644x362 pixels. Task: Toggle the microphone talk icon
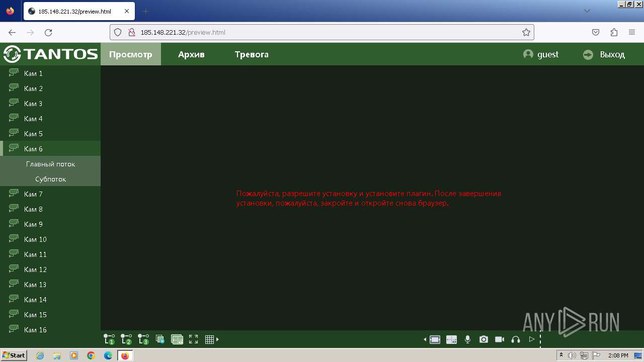coord(467,339)
